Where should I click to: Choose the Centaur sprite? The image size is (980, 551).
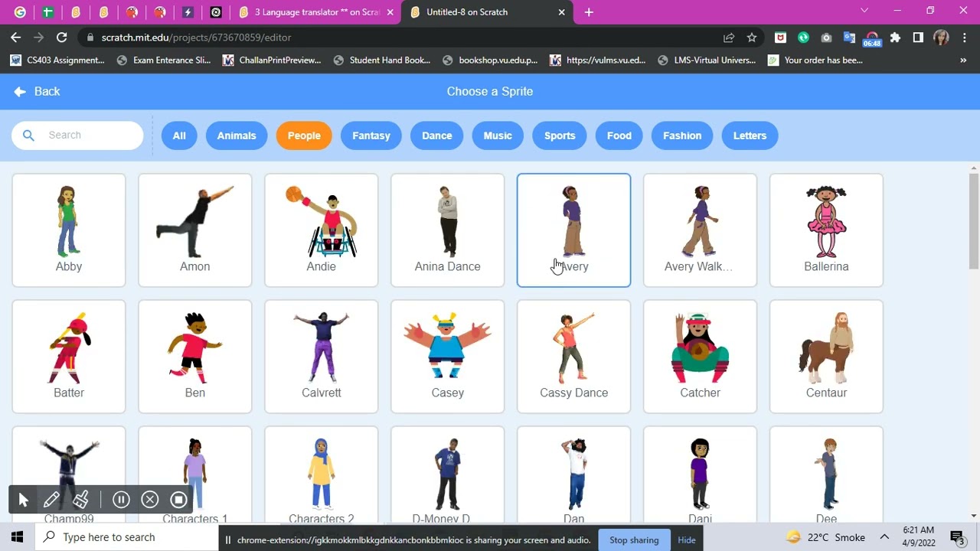827,357
